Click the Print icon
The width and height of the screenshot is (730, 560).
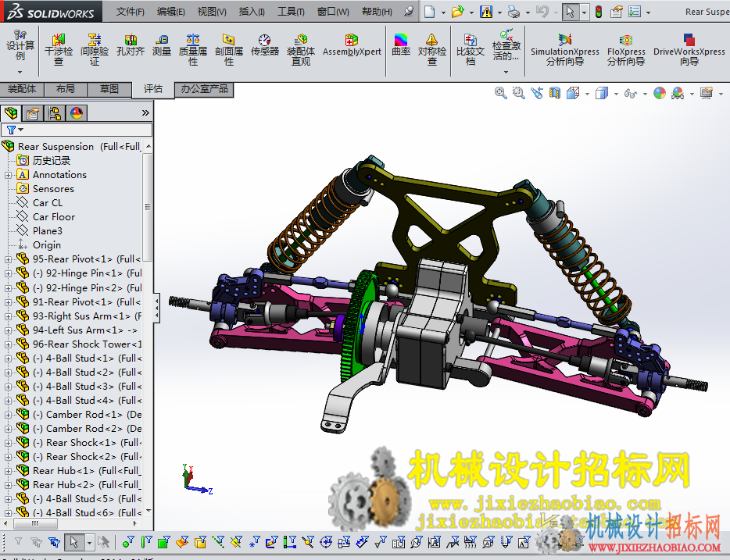pyautogui.click(x=514, y=12)
